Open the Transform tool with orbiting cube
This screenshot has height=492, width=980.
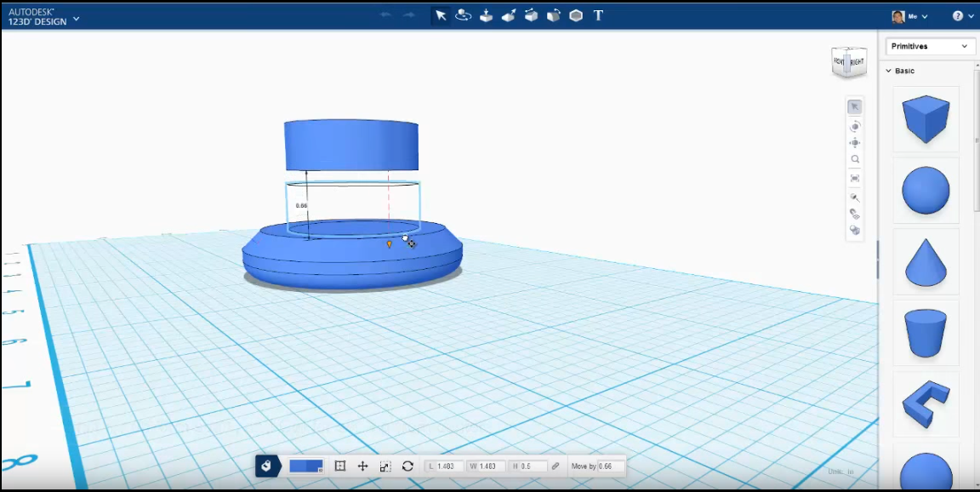click(x=463, y=15)
